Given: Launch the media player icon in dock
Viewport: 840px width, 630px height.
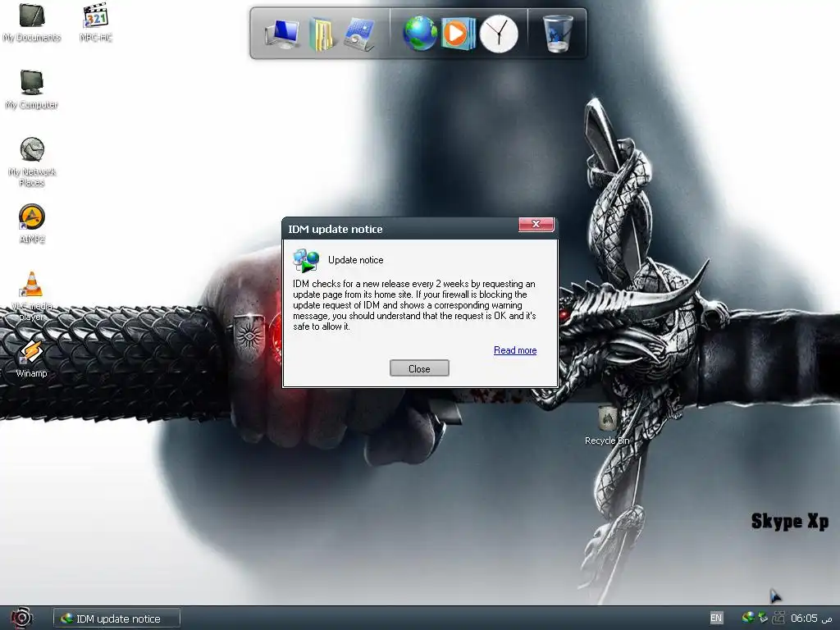Looking at the screenshot, I should [458, 34].
